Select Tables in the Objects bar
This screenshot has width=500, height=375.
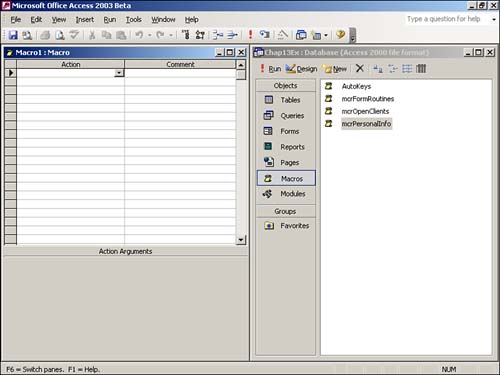(286, 100)
